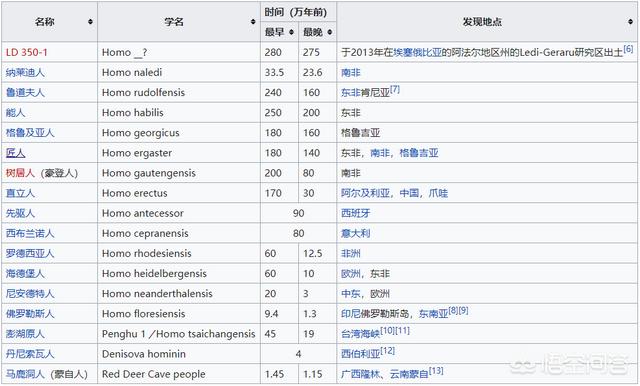Open the 罗德西亚人 link
The height and width of the screenshot is (386, 640).
pos(30,253)
